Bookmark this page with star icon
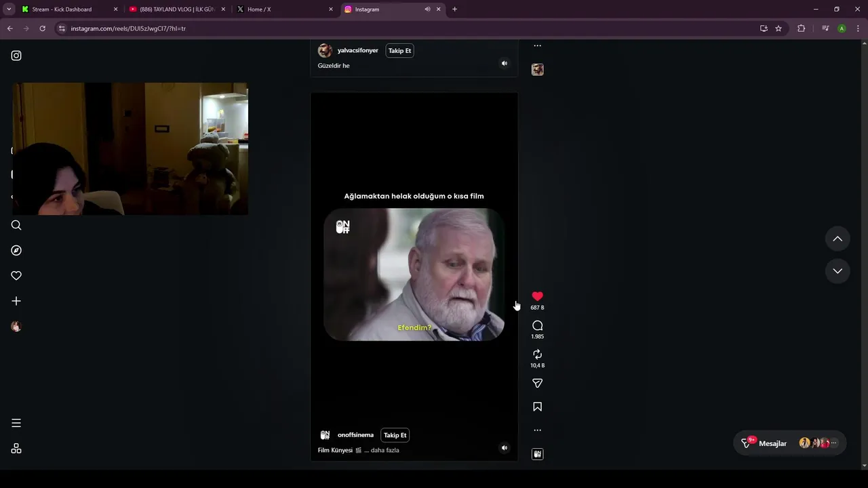 tap(778, 28)
